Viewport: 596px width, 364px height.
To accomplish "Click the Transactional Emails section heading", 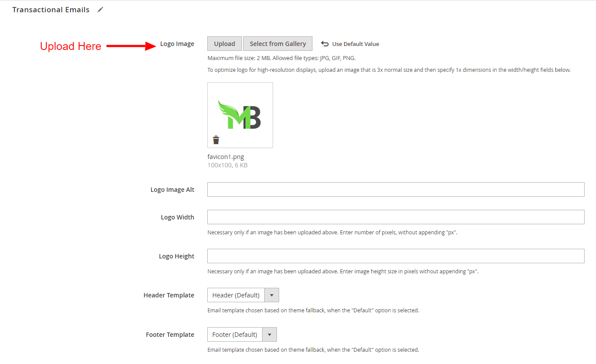I will point(51,10).
